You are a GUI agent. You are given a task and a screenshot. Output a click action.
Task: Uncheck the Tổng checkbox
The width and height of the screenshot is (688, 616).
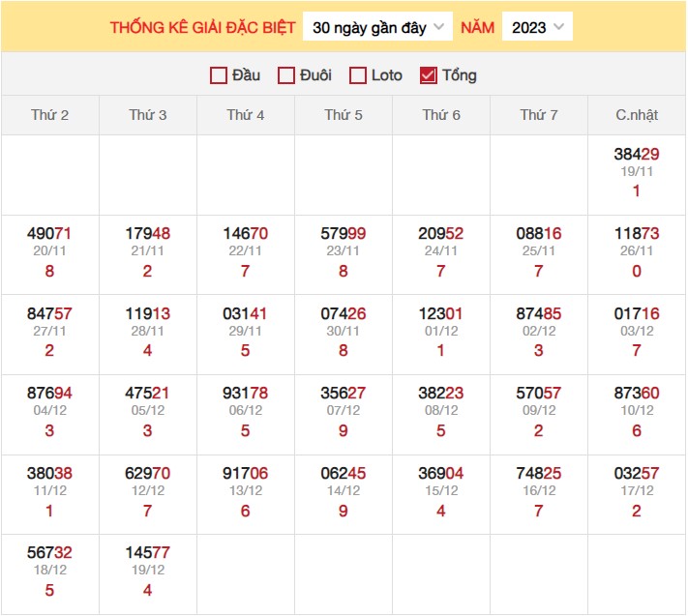point(429,75)
